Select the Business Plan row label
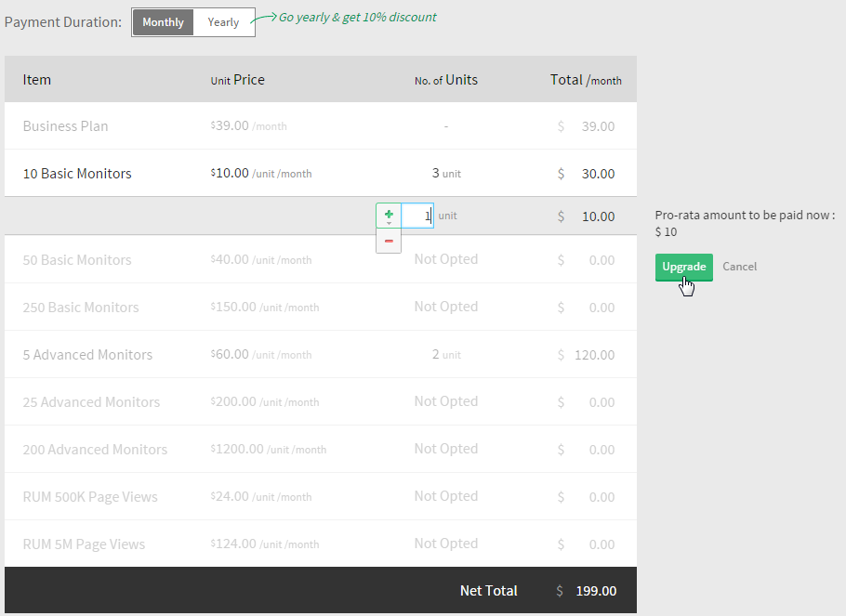Image resolution: width=846 pixels, height=616 pixels. coord(65,126)
